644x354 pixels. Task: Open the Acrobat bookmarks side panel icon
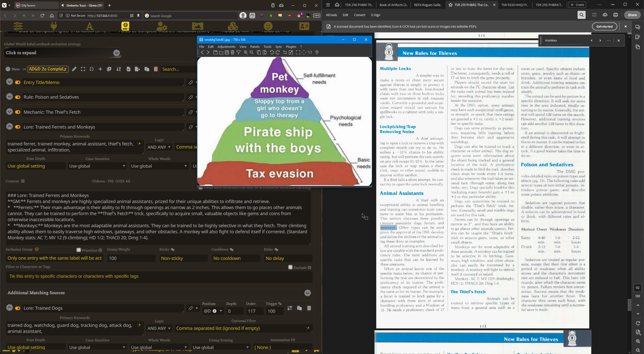click(x=637, y=37)
